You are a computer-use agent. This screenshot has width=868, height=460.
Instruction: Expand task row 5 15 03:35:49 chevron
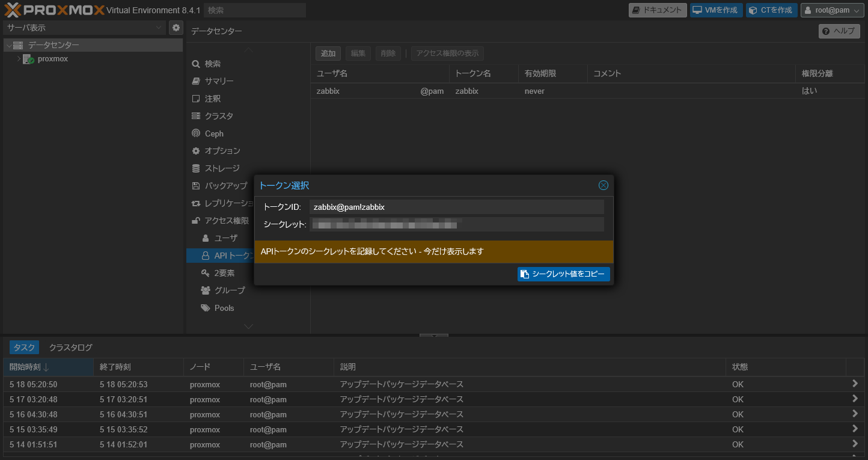(855, 429)
